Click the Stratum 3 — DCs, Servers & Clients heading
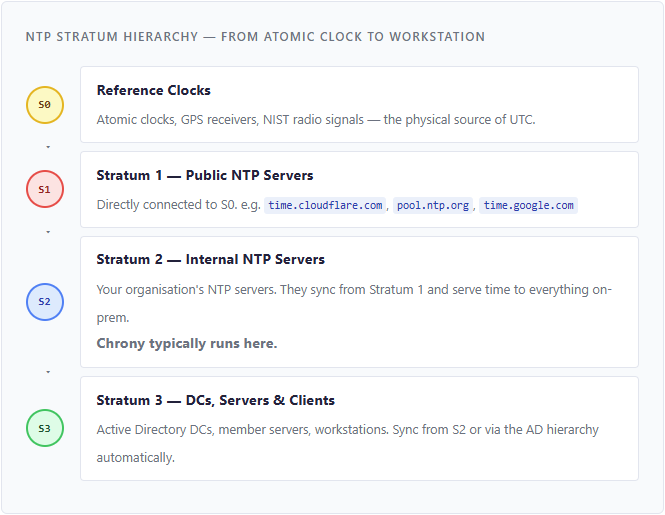Image resolution: width=665 pixels, height=515 pixels. 215,400
